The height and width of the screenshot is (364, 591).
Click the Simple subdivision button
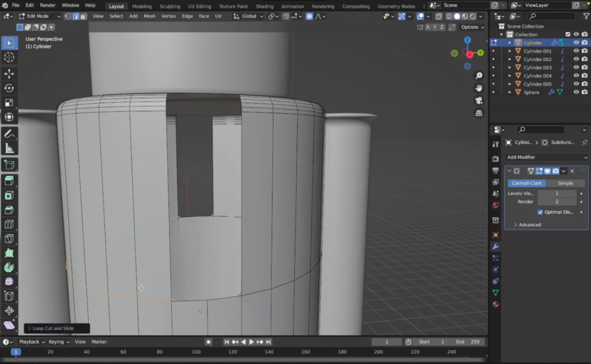point(565,183)
